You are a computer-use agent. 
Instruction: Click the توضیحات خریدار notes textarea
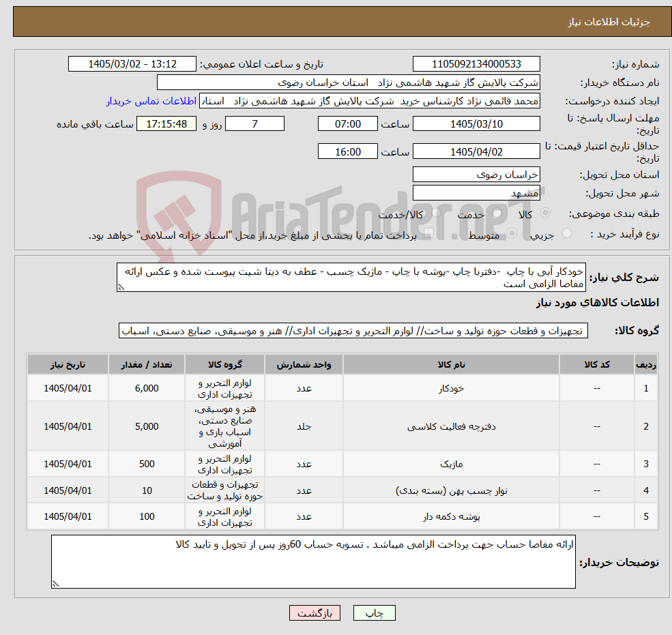pyautogui.click(x=313, y=561)
